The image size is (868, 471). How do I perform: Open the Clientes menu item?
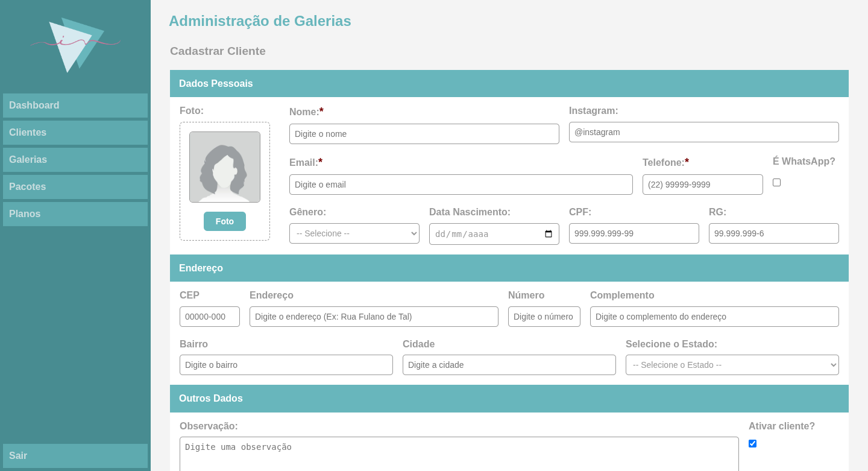tap(75, 133)
